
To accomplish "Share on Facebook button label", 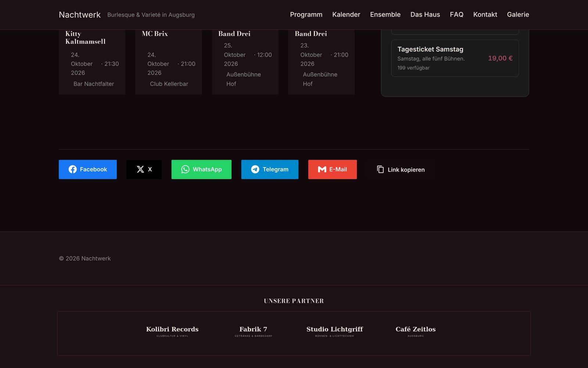I will click(93, 169).
